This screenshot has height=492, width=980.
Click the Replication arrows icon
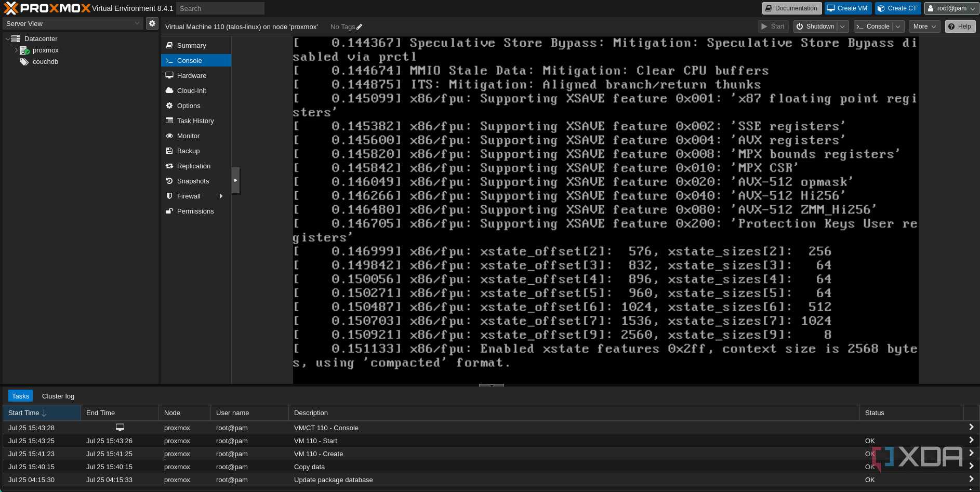click(169, 166)
